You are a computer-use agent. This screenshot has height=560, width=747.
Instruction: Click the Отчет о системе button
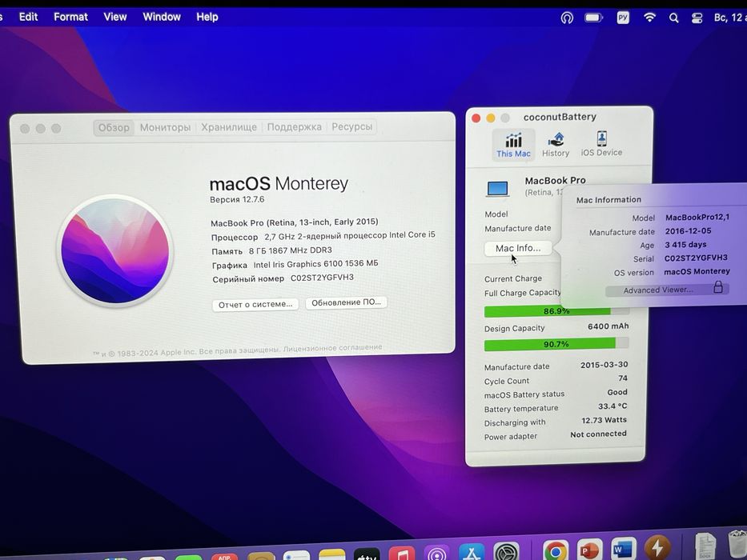pos(255,304)
